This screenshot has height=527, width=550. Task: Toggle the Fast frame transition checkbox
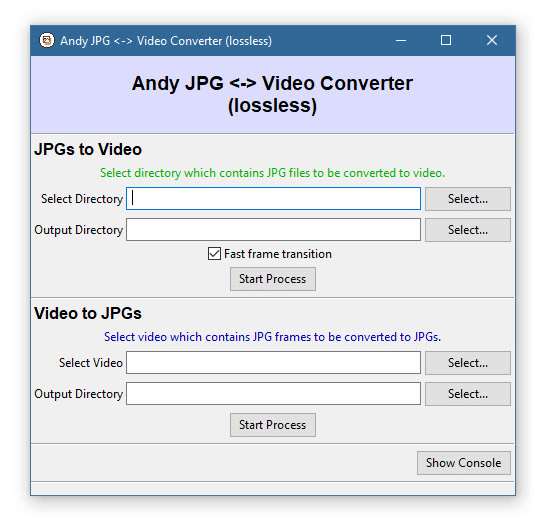tap(214, 254)
